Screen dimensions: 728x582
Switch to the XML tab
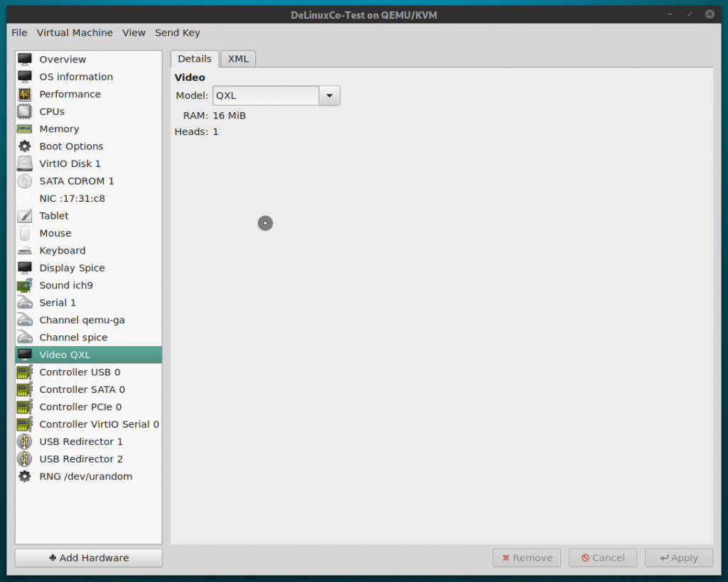[237, 58]
